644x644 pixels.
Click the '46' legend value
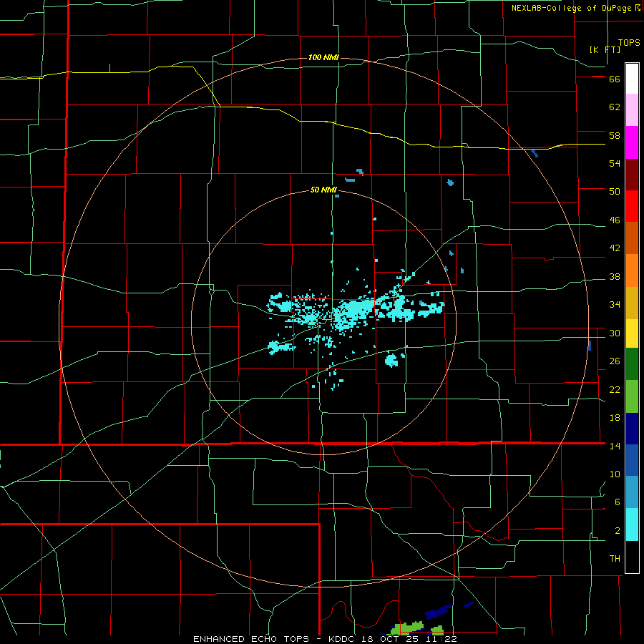point(615,220)
